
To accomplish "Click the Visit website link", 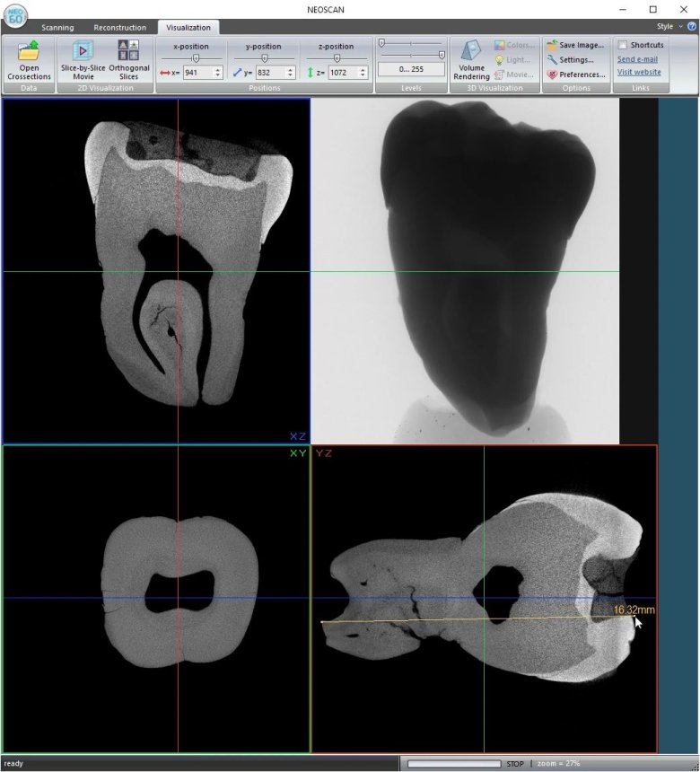I will 639,72.
